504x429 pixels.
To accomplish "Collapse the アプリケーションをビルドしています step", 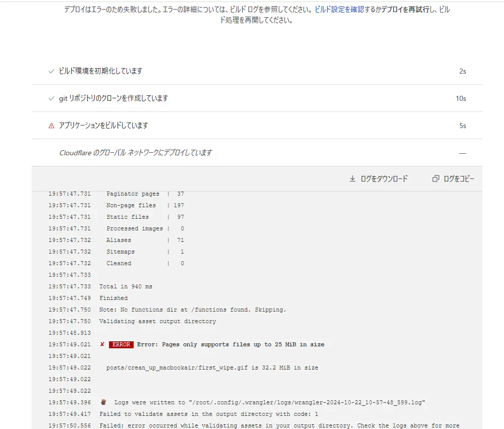I will (103, 126).
